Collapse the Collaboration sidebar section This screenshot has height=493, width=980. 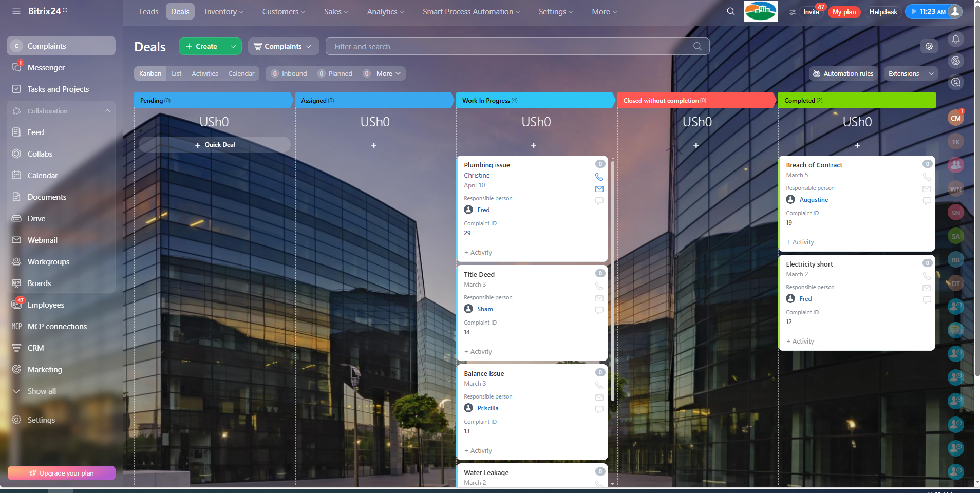coord(107,111)
